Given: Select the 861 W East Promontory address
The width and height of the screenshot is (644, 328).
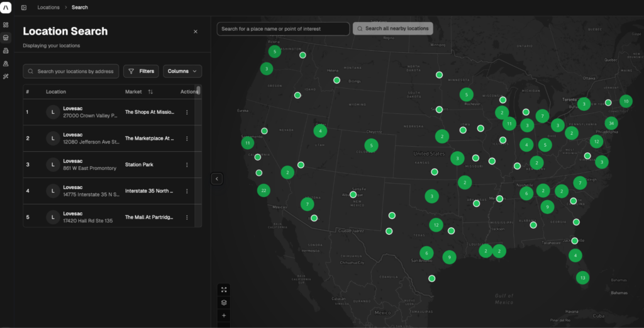Looking at the screenshot, I should (x=89, y=169).
